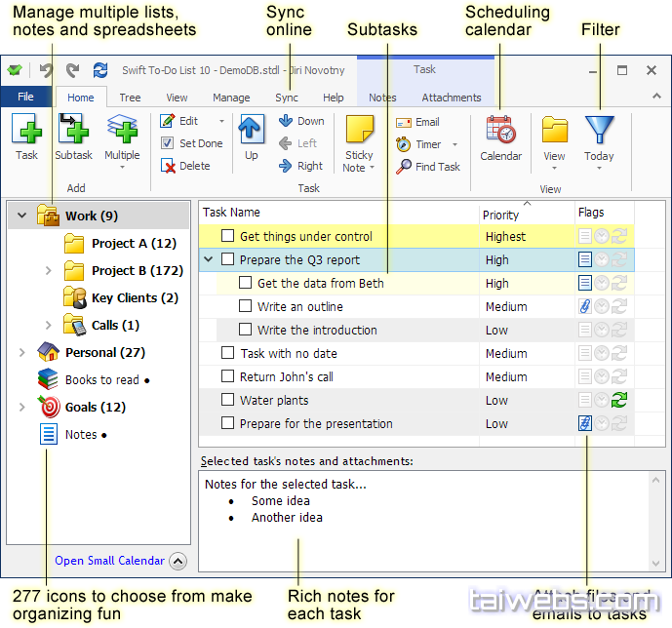Expand the Personal list
The height and width of the screenshot is (628, 672).
point(21,353)
